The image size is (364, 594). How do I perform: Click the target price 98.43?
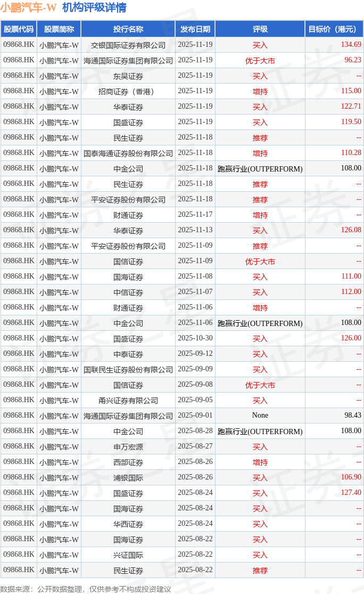(353, 416)
